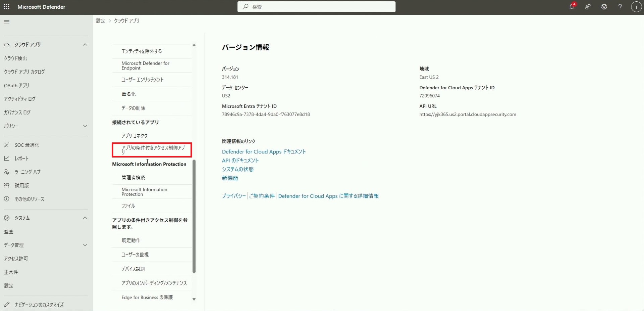Screen dimensions: 644x311
Task: Click the community people icon in header
Action: tap(588, 7)
